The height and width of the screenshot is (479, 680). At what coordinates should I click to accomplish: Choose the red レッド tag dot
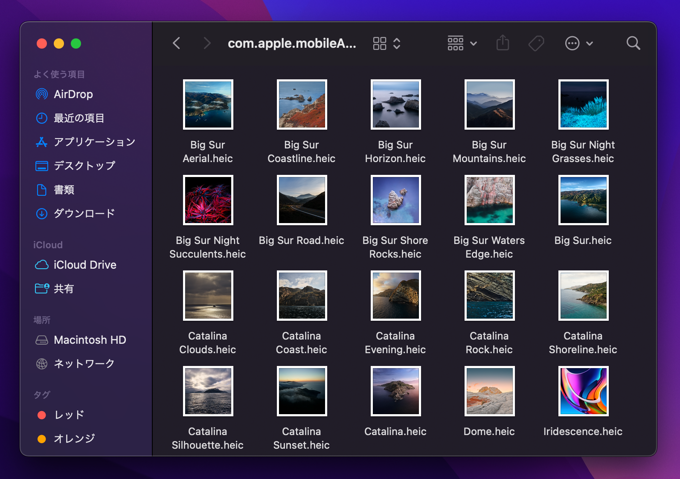coord(42,415)
